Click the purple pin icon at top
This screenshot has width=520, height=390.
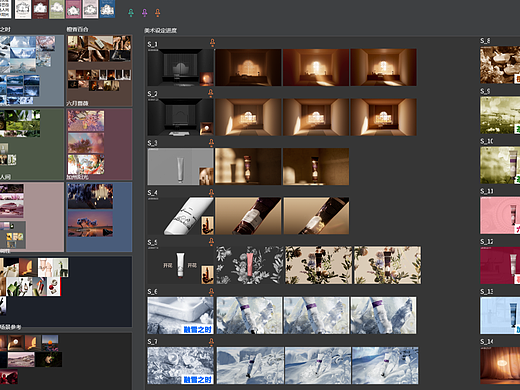(x=144, y=13)
